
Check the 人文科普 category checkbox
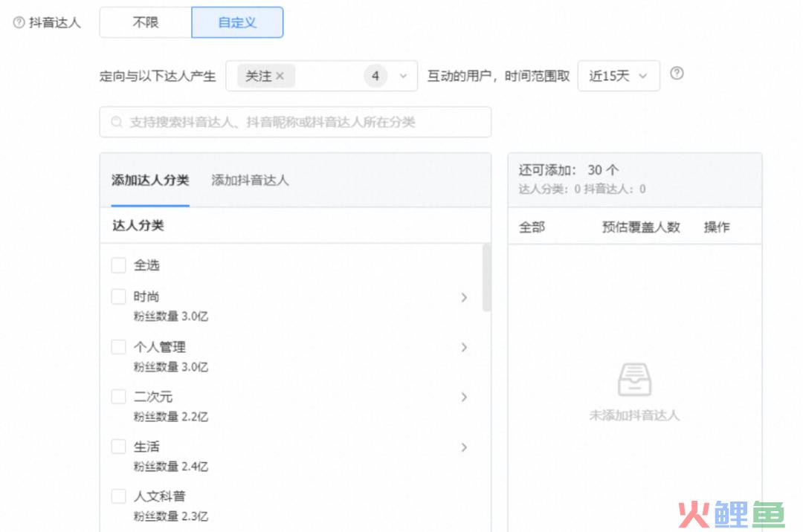119,496
